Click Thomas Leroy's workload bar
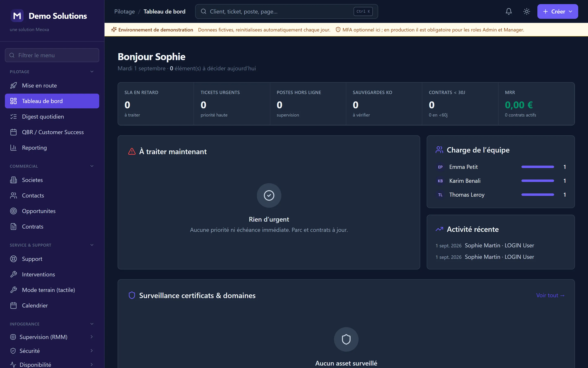The width and height of the screenshot is (588, 368). pyautogui.click(x=538, y=195)
